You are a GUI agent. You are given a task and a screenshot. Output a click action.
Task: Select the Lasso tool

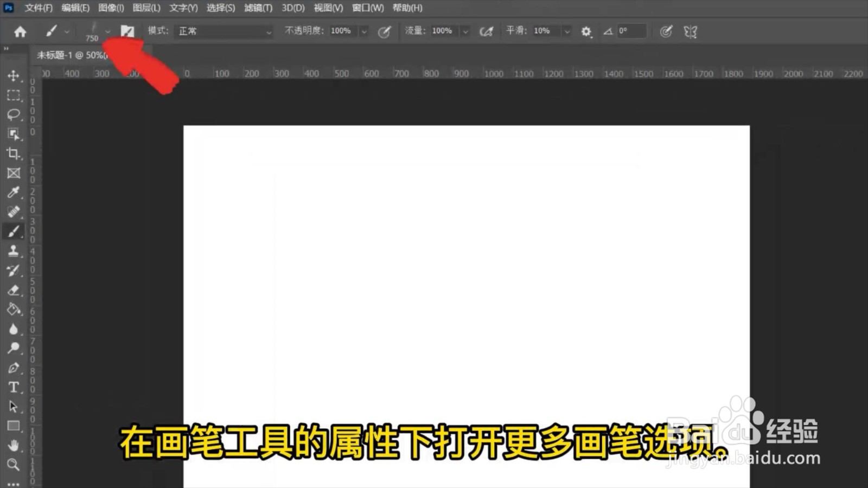(x=14, y=114)
